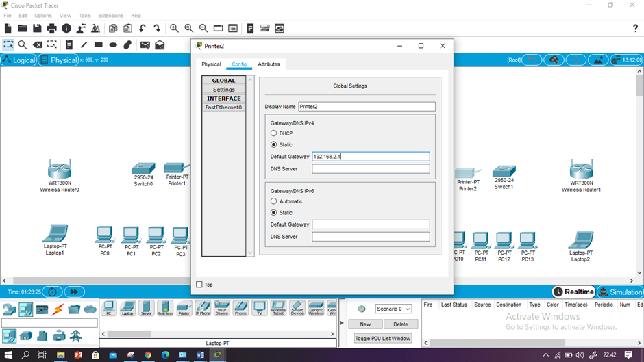This screenshot has height=362, width=644.
Task: Select WRT300N Wireless Router0 device
Action: click(60, 169)
